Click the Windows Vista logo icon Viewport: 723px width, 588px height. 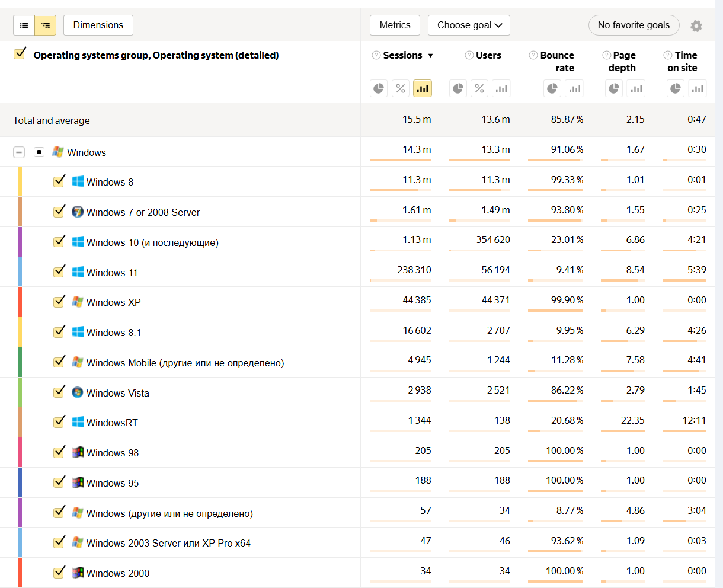(78, 392)
